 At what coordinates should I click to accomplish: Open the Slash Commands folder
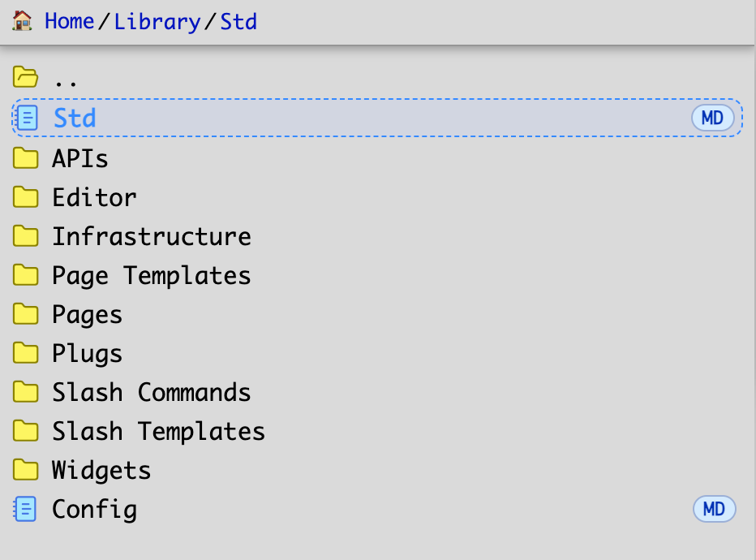click(152, 393)
